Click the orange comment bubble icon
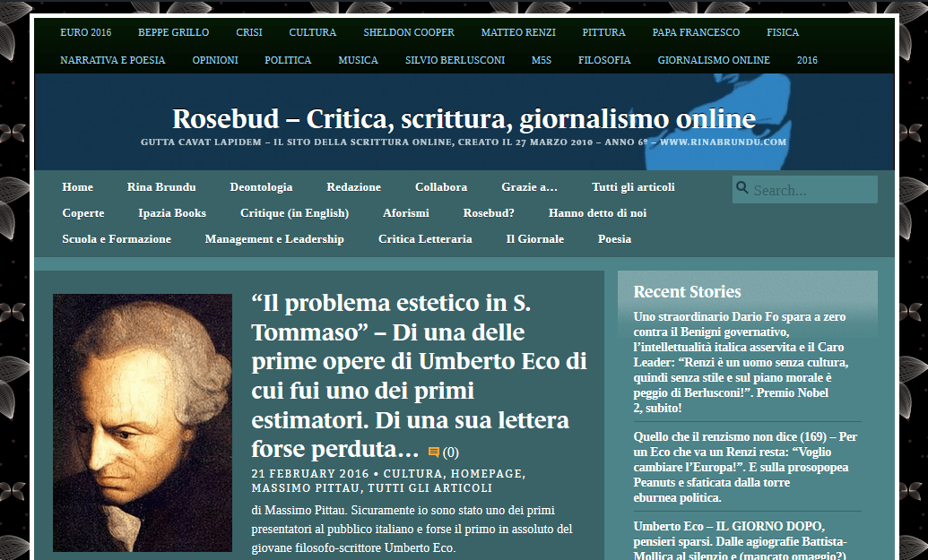The image size is (928, 560). click(x=434, y=452)
